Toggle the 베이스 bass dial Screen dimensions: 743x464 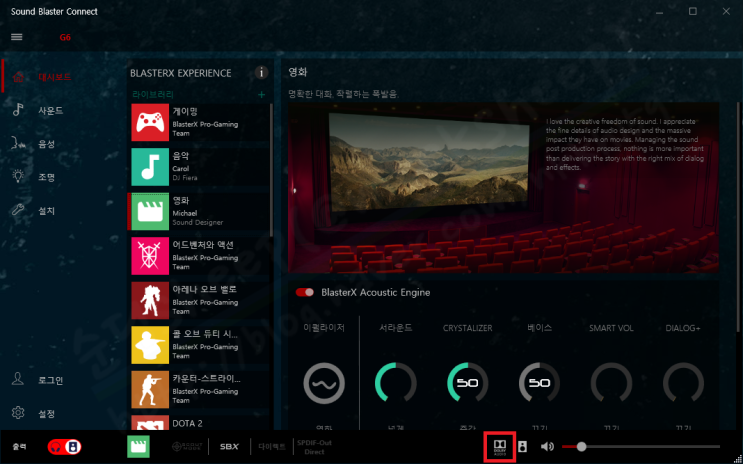pos(539,383)
